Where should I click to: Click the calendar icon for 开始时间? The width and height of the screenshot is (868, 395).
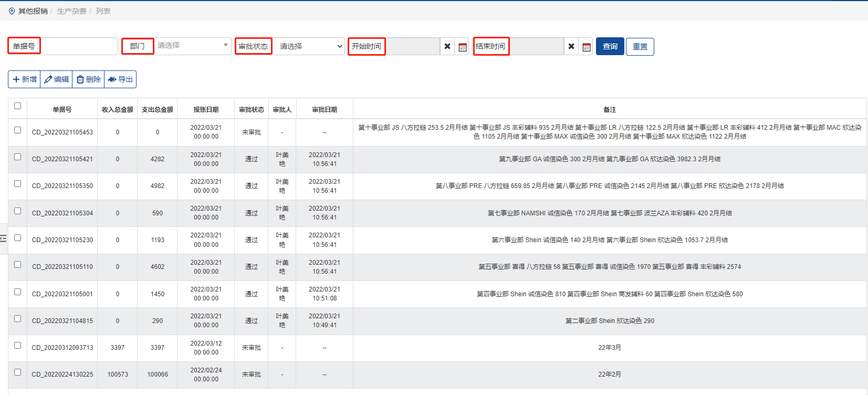pyautogui.click(x=462, y=47)
